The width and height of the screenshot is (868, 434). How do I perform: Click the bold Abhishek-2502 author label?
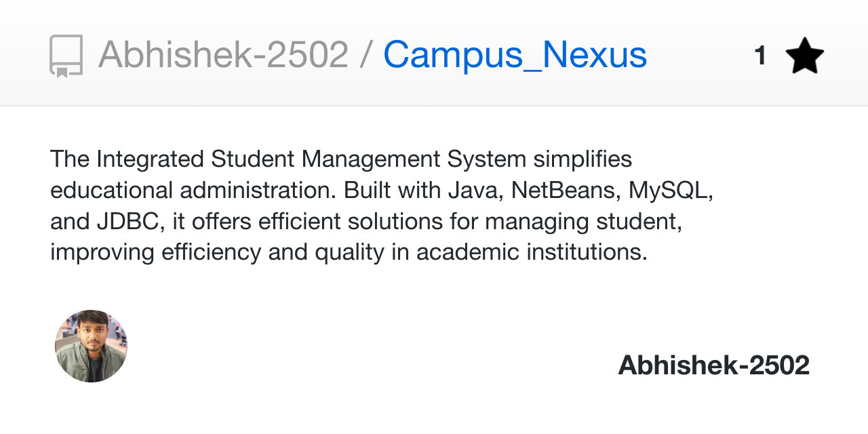click(x=713, y=364)
